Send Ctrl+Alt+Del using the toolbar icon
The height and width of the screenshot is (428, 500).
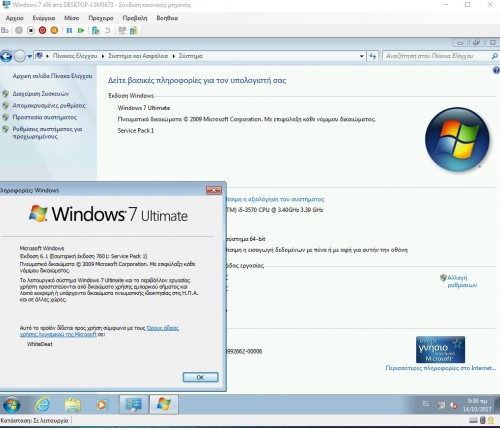tap(5, 31)
